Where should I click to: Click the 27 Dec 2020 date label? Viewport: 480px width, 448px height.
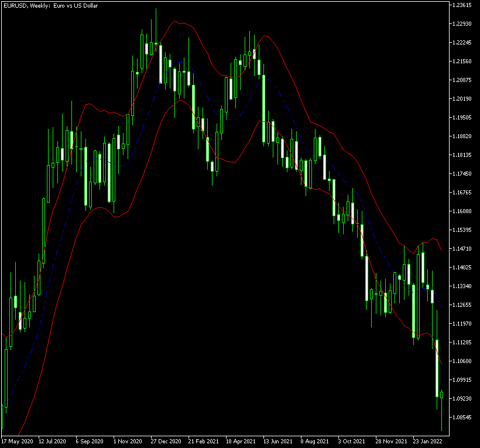(166, 441)
